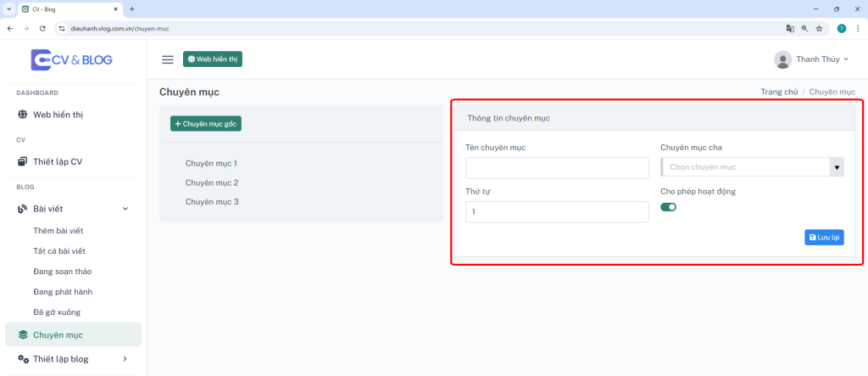
Task: Click the user avatar icon
Action: pos(782,59)
